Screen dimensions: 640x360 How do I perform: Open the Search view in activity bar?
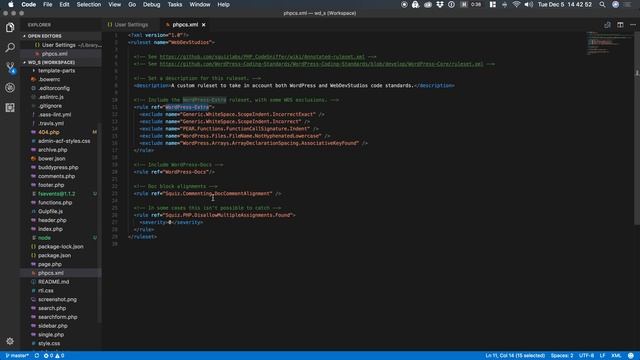point(10,47)
